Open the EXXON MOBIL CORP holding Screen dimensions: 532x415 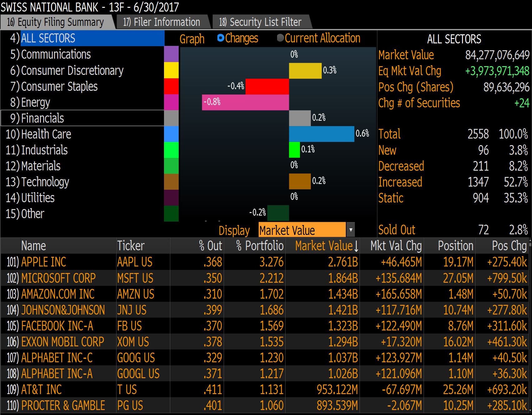[62, 342]
